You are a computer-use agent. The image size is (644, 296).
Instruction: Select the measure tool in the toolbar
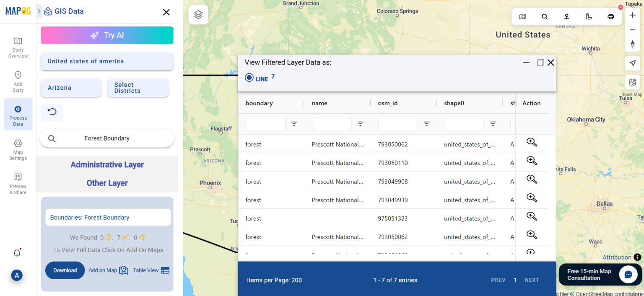pyautogui.click(x=589, y=16)
